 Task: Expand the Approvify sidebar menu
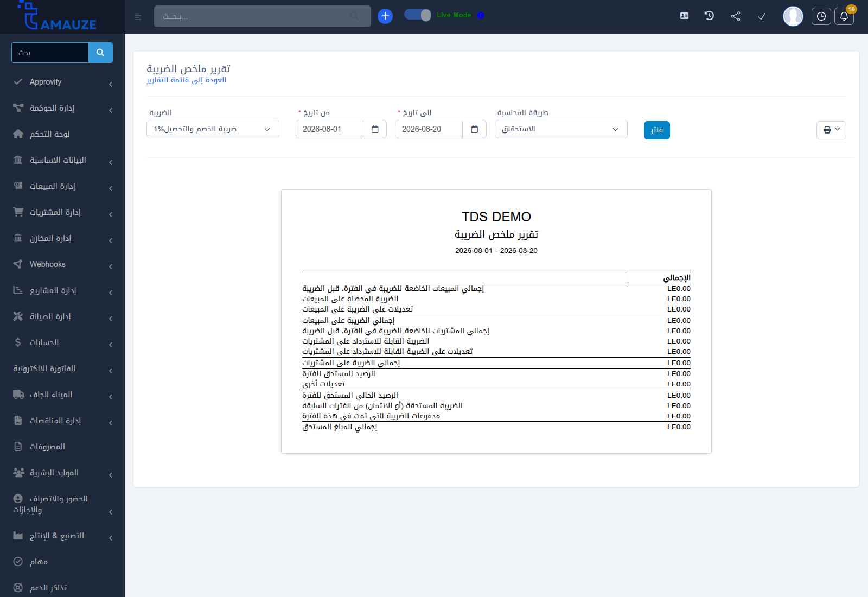[x=62, y=82]
